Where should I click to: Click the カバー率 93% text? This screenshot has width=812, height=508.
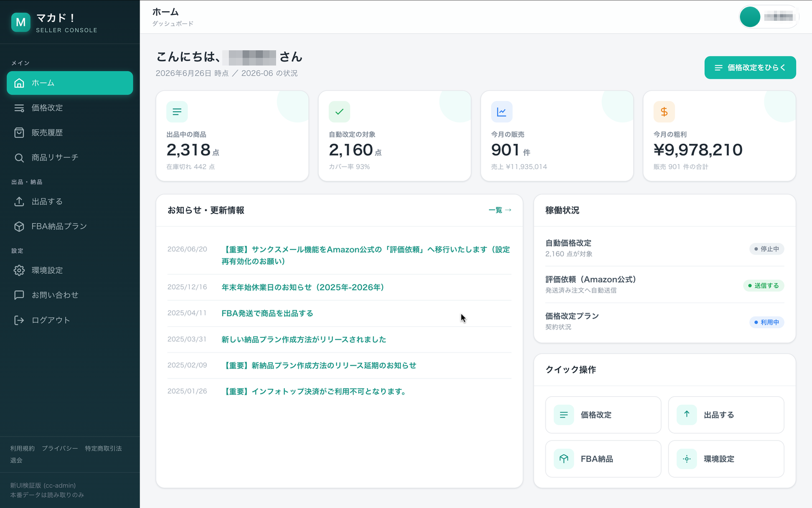349,167
